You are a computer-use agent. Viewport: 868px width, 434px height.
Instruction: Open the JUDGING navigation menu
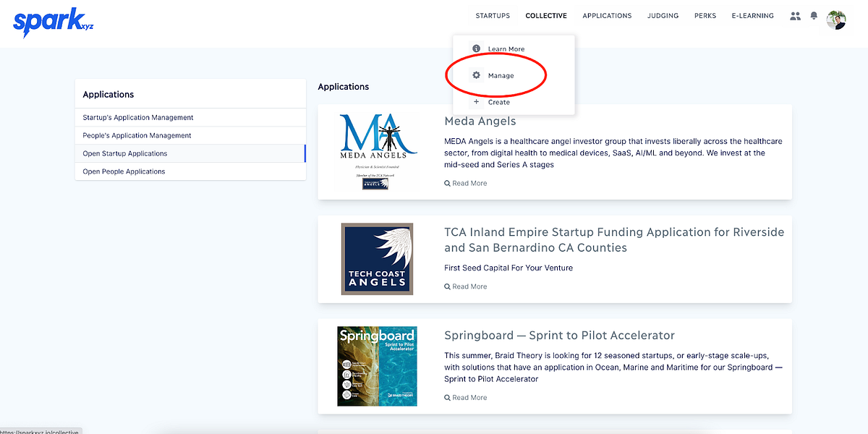click(x=663, y=15)
